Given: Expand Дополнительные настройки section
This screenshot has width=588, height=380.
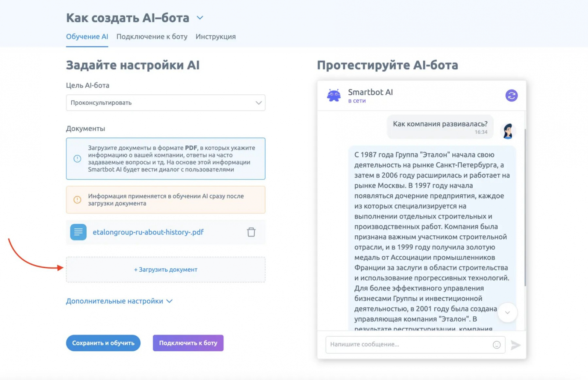Looking at the screenshot, I should point(119,301).
